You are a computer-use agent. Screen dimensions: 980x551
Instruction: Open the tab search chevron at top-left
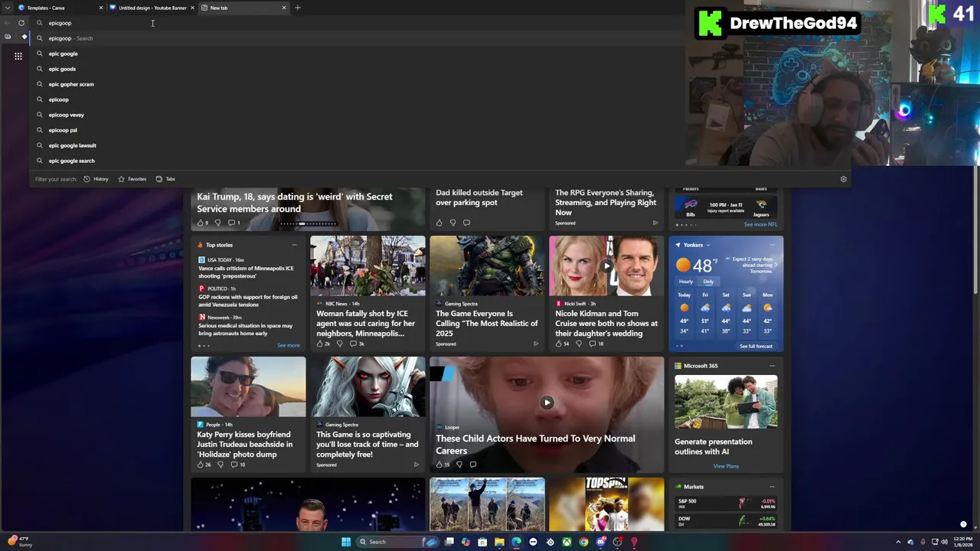pos(8,8)
